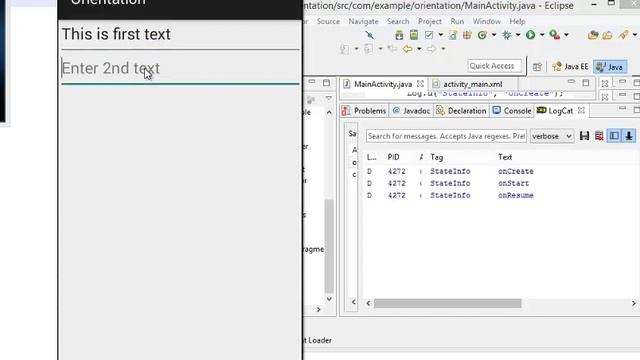Click the new Android XML file icon
640x360 pixels.
453,35
